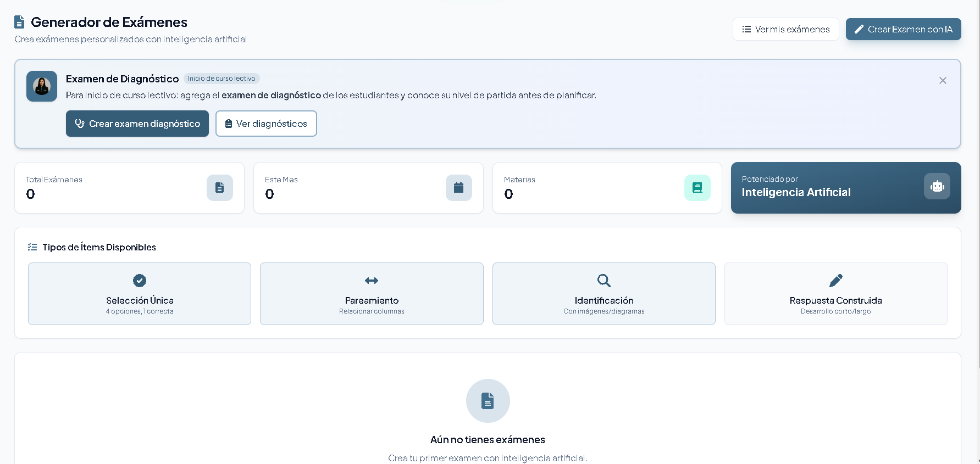Open Ver mis exámenes list
Viewport: 980px width, 464px height.
(x=785, y=29)
